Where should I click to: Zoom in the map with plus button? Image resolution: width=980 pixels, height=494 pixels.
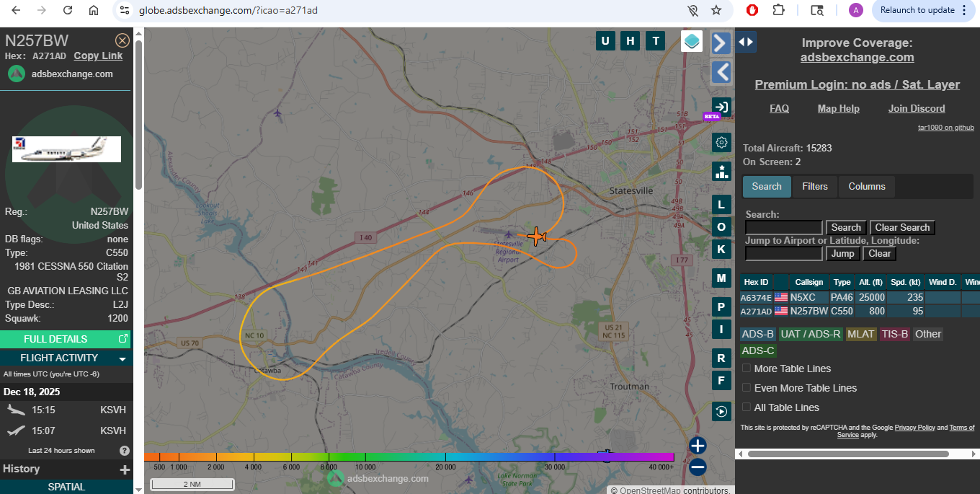[698, 446]
